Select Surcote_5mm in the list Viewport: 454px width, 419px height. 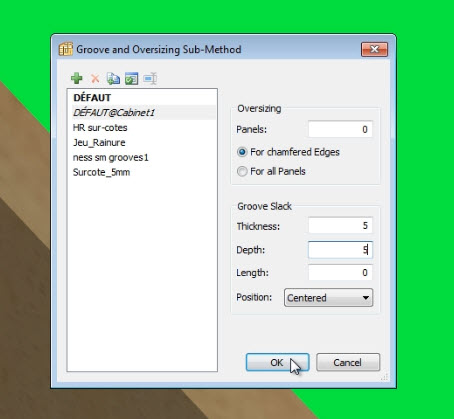[x=101, y=172]
